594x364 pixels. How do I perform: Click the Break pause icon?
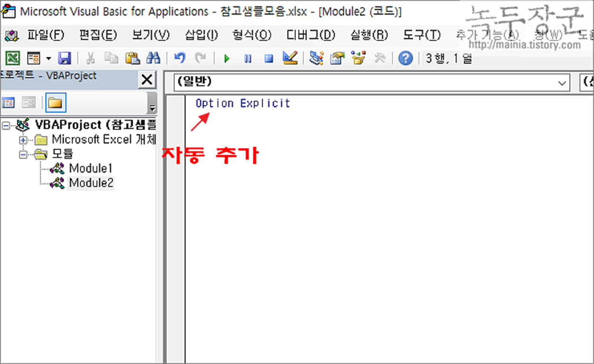248,59
